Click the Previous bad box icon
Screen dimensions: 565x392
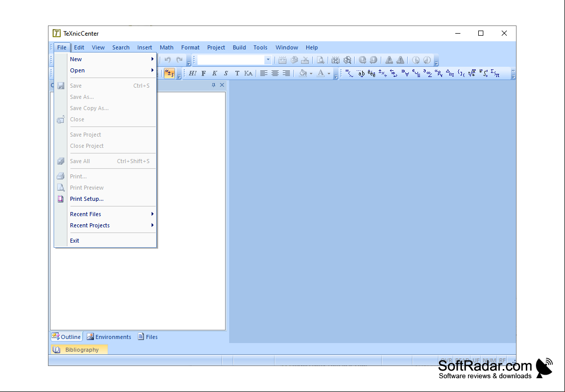click(x=427, y=60)
